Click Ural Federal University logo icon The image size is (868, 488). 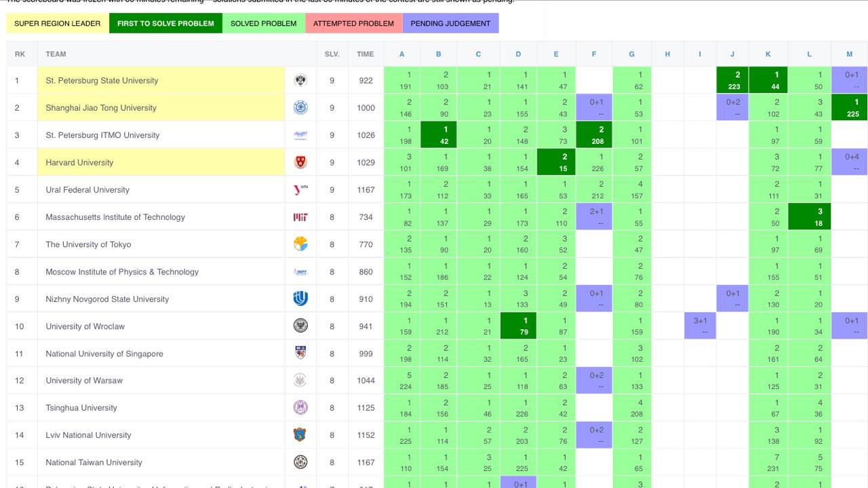click(x=300, y=189)
